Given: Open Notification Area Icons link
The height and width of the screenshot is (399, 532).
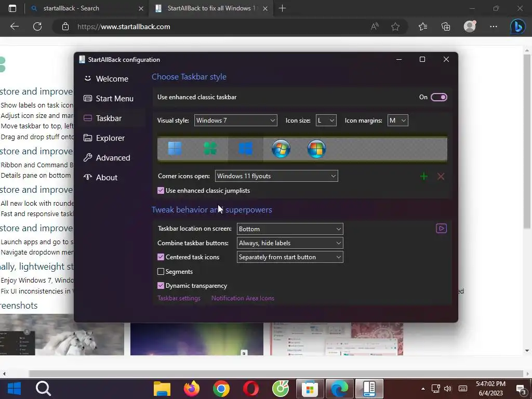Looking at the screenshot, I should [x=243, y=298].
